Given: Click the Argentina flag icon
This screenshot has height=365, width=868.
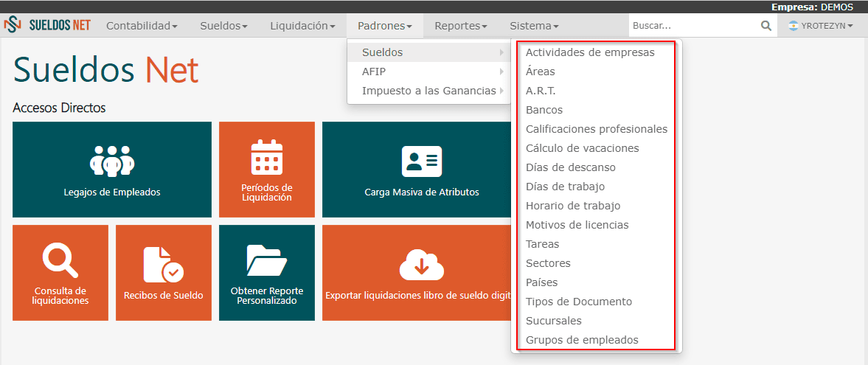Looking at the screenshot, I should 794,26.
